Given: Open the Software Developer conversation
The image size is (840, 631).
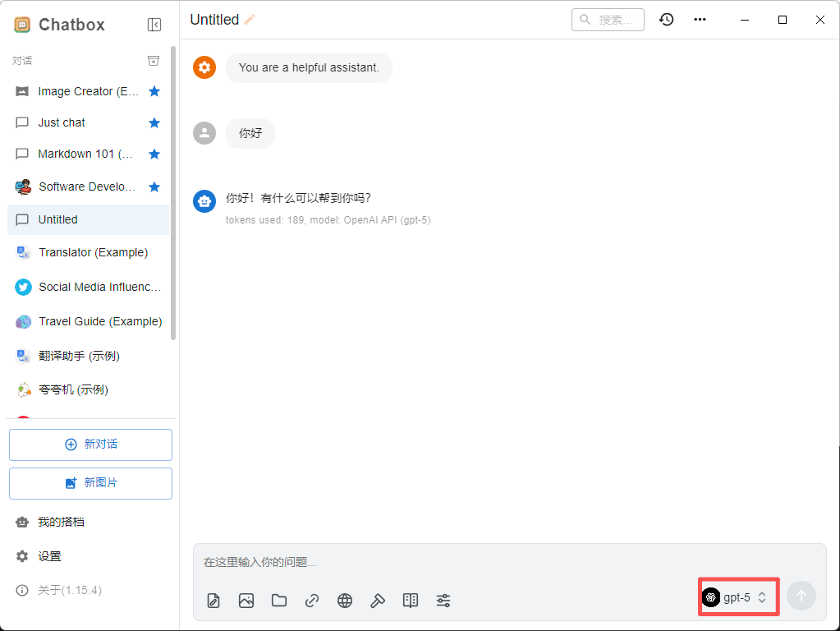Looking at the screenshot, I should pos(89,187).
